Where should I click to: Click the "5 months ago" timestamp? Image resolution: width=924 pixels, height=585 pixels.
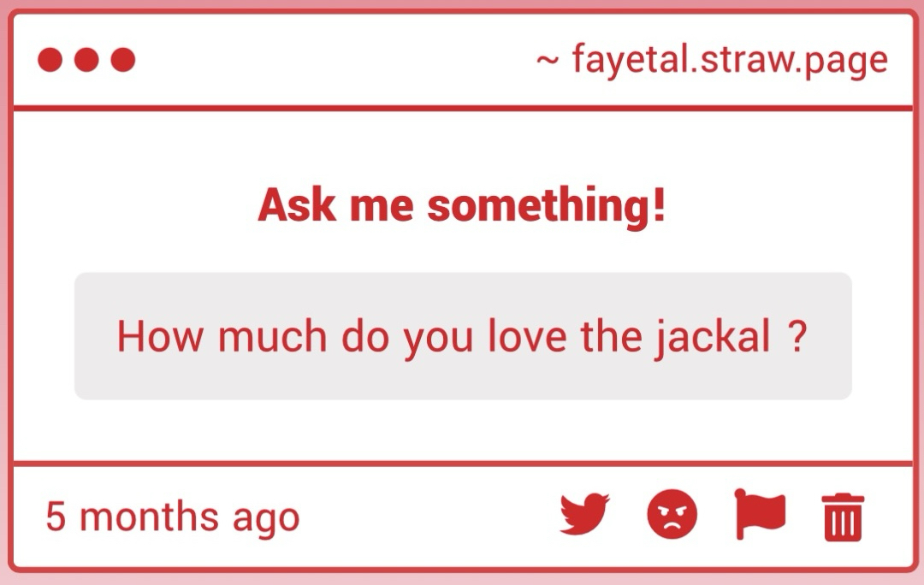pyautogui.click(x=173, y=517)
